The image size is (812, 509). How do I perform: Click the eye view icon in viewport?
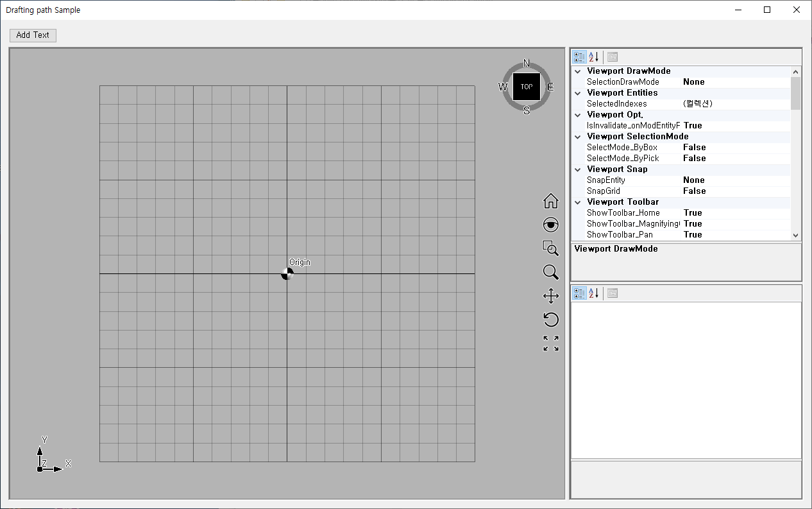[x=550, y=225]
